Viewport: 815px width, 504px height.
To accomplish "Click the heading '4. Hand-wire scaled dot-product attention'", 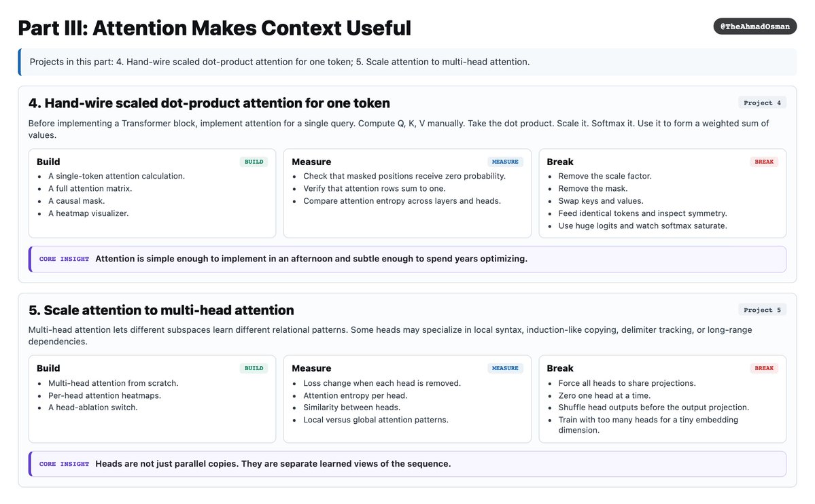I will pyautogui.click(x=209, y=103).
